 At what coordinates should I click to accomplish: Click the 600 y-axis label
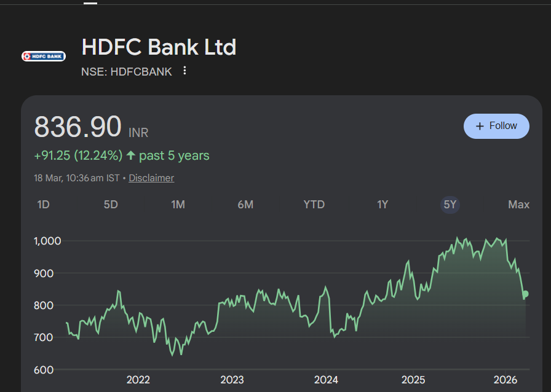tap(44, 370)
